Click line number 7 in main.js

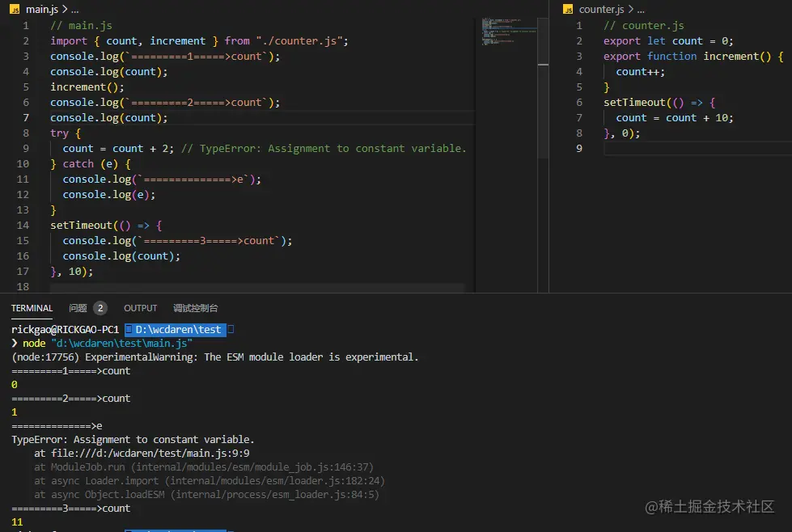26,117
